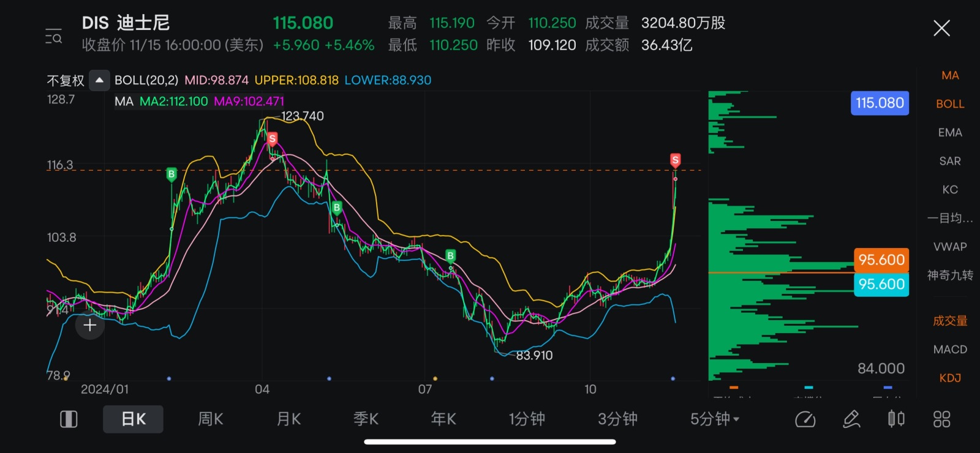The width and height of the screenshot is (980, 453).
Task: Open the more tools grid icon
Action: click(x=941, y=419)
